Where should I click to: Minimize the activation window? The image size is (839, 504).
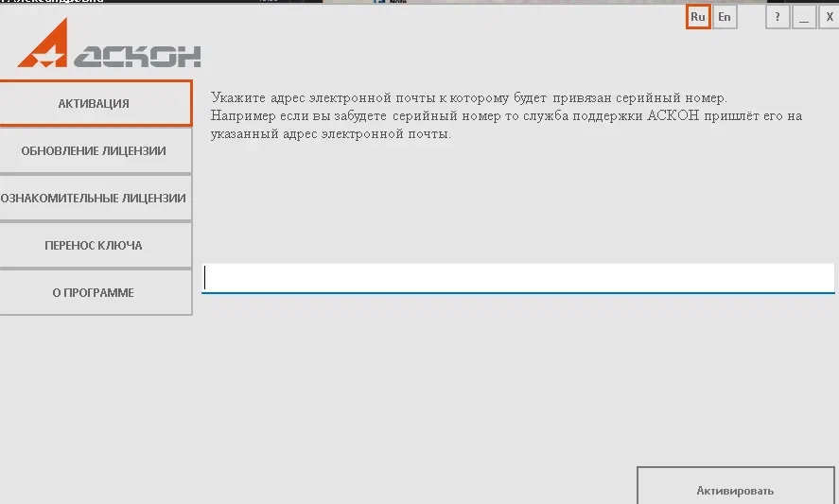click(x=804, y=17)
